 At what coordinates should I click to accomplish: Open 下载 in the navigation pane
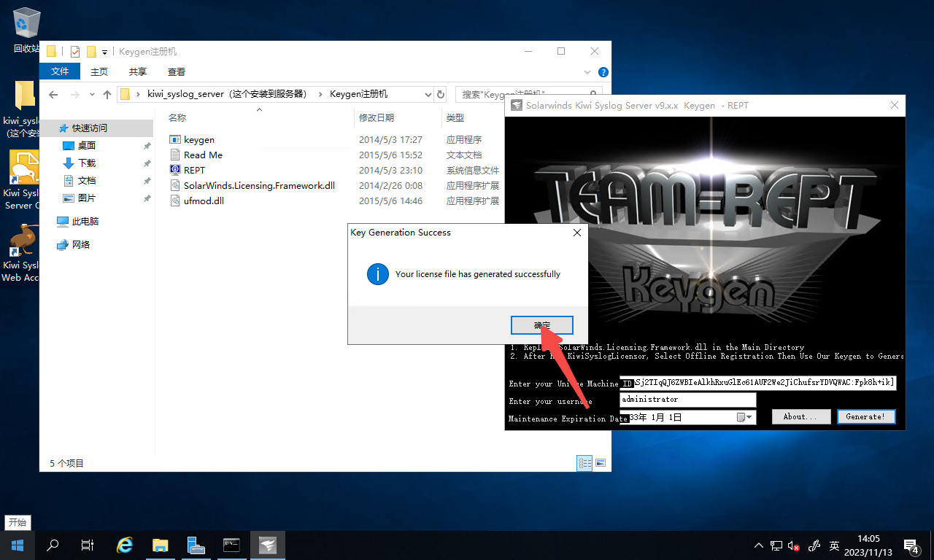[x=86, y=163]
